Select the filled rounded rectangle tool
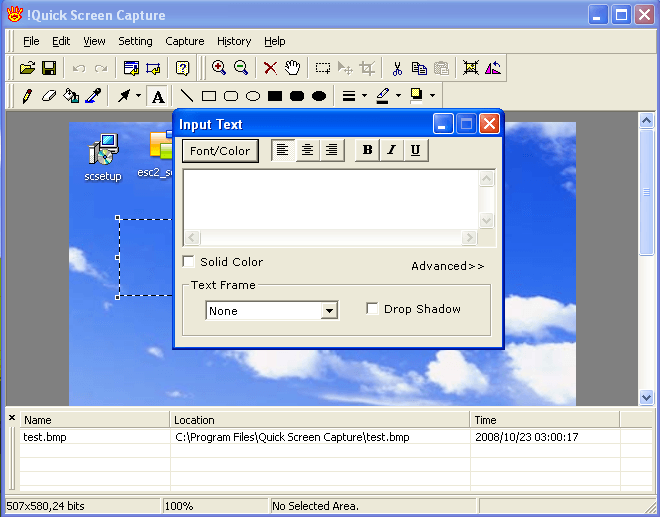Image resolution: width=660 pixels, height=517 pixels. coord(297,96)
